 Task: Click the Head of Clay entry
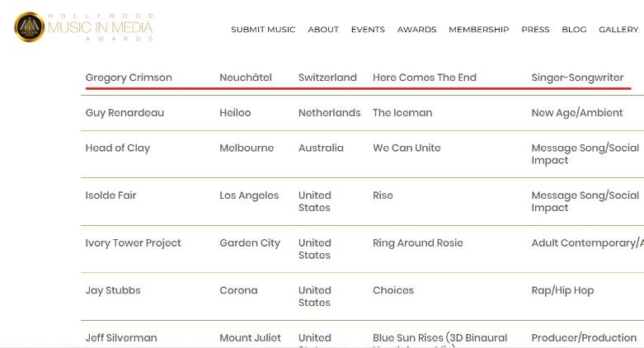pyautogui.click(x=117, y=148)
